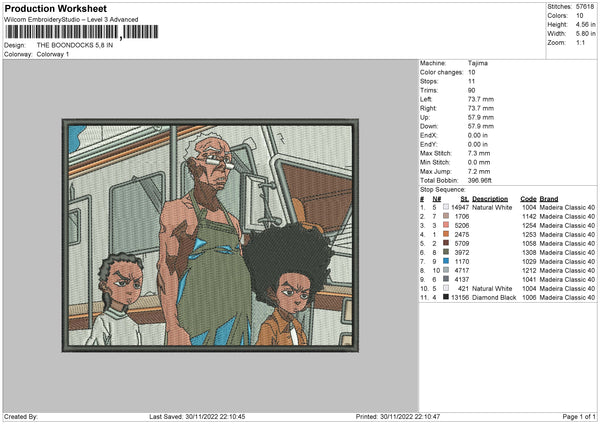Click the embroidery design preview image
The width and height of the screenshot is (600, 424).
click(210, 235)
